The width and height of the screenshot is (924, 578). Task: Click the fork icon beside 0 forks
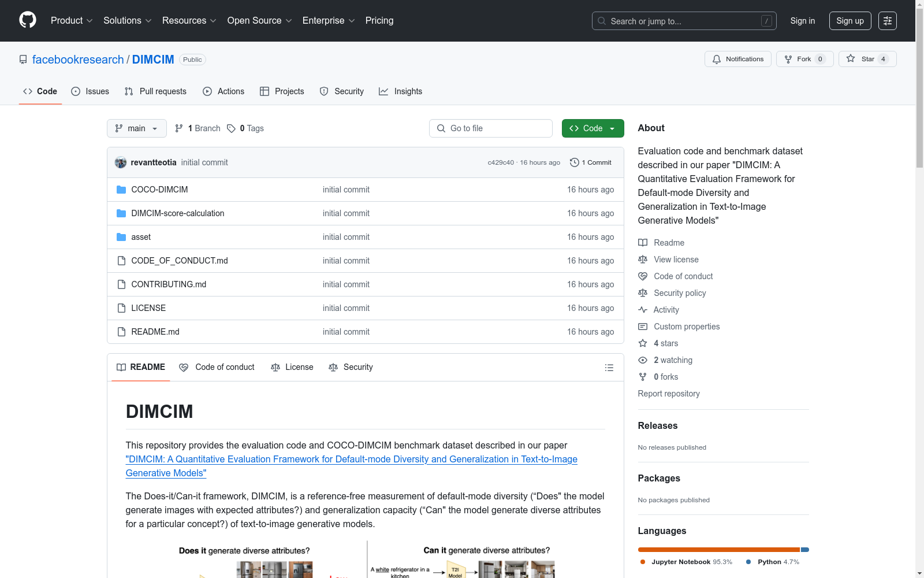tap(643, 377)
